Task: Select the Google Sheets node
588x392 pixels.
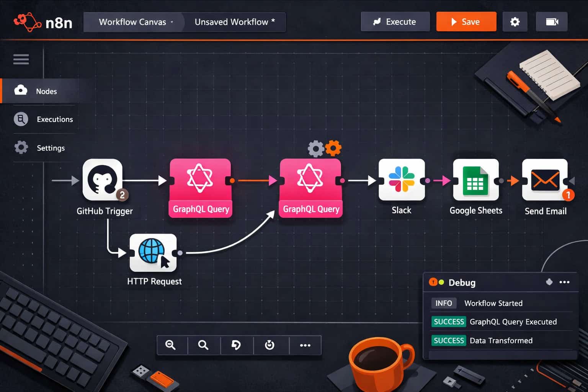Action: [x=476, y=180]
